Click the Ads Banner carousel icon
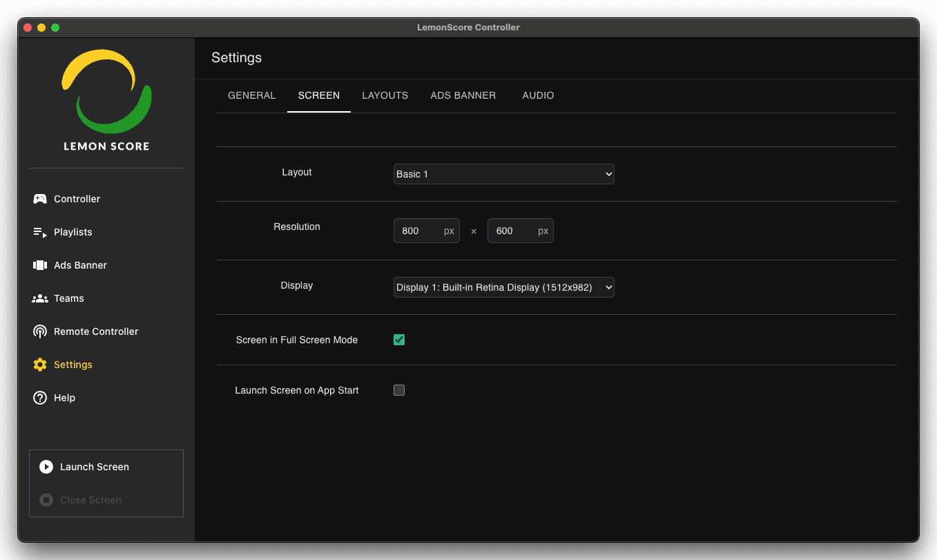 pos(40,265)
